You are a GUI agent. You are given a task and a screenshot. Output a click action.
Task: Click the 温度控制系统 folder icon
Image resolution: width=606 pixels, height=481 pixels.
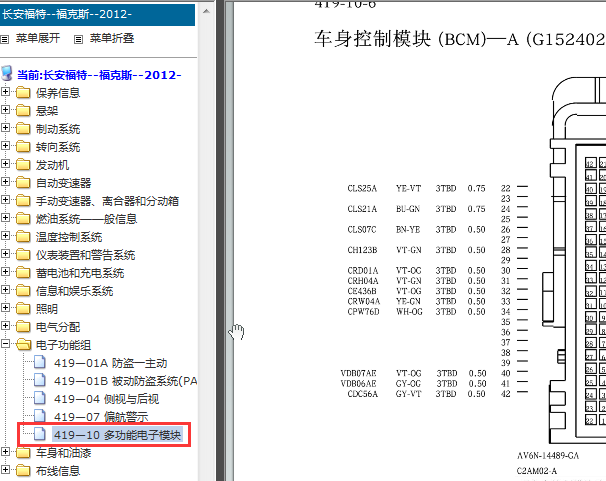(23, 236)
